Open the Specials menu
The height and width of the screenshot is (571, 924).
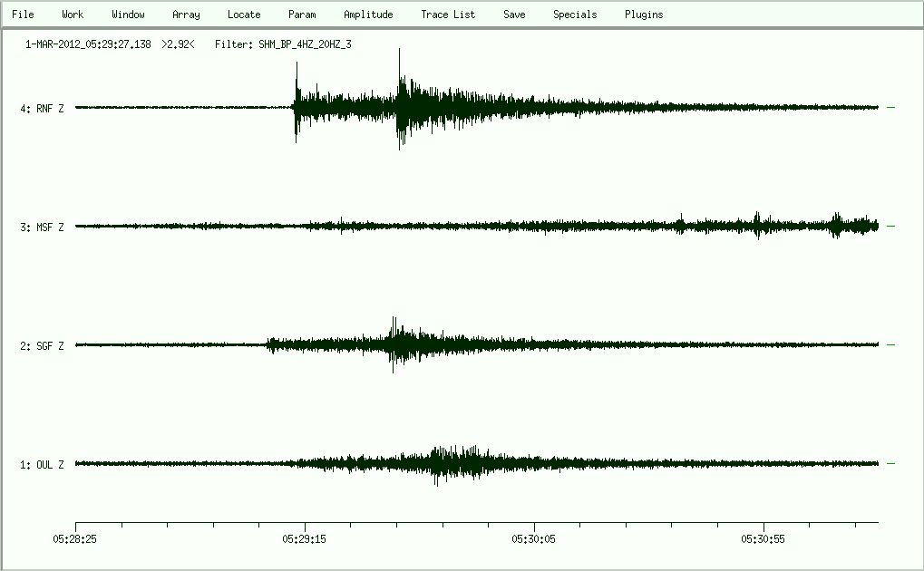coord(575,15)
